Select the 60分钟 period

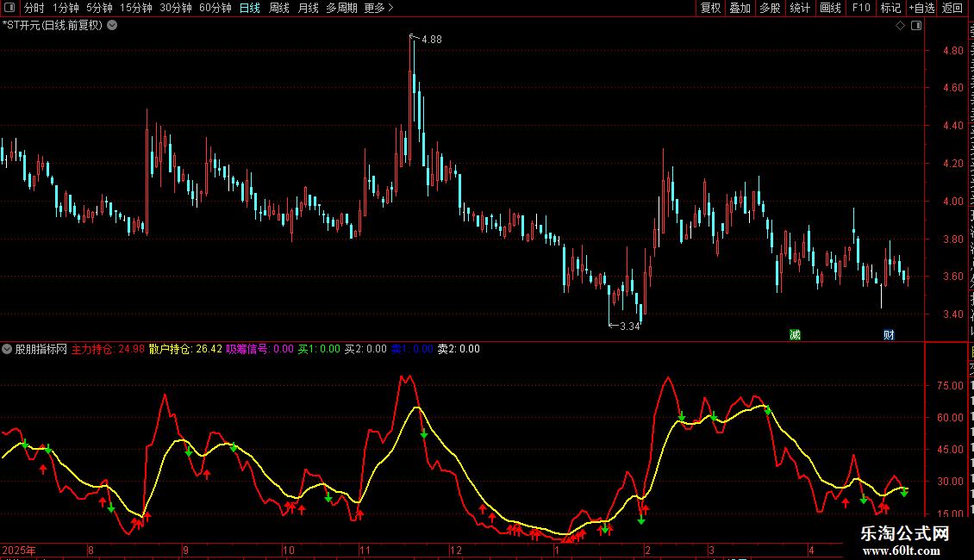click(215, 8)
